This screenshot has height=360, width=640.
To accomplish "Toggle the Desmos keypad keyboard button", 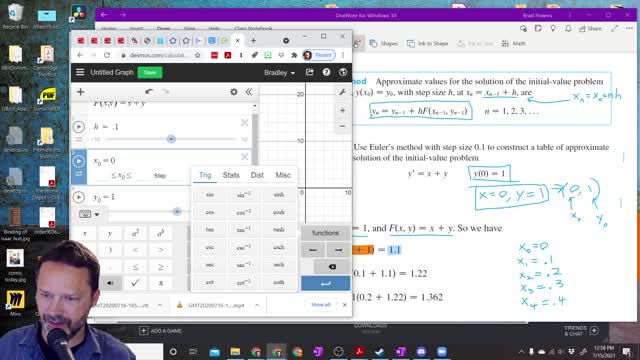I will 89,214.
